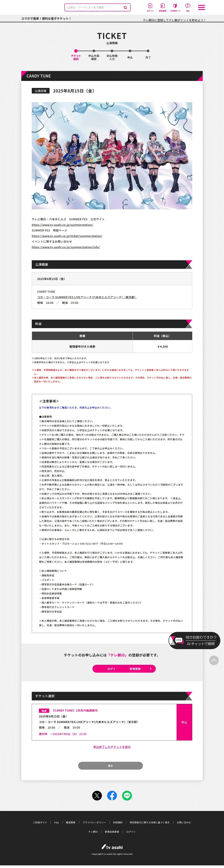Viewport: 224px width, 868px height.
Task: Click the 整理番号付き入場券 ticket type cell
Action: [82, 346]
